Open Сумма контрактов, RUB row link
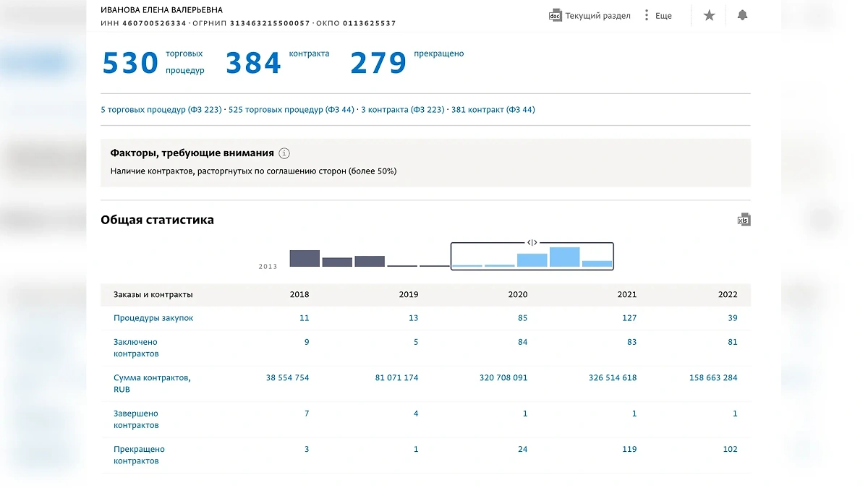868x488 pixels. coord(152,383)
